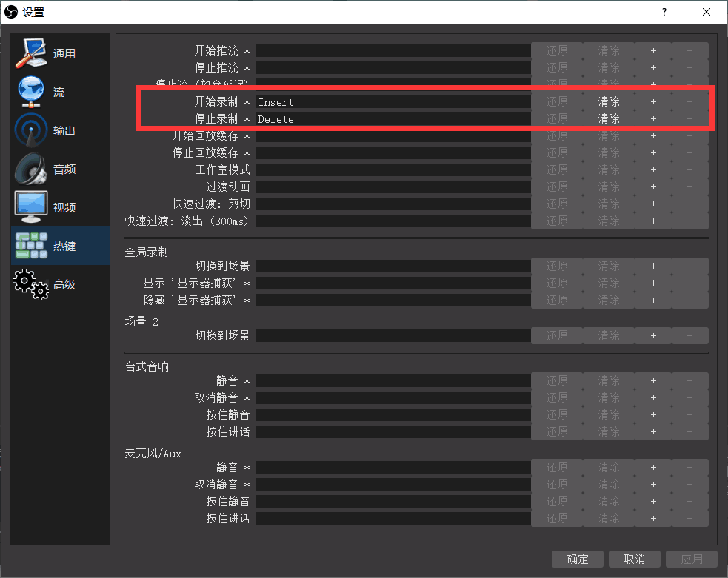
Task: Click the help question mark icon
Action: [664, 11]
